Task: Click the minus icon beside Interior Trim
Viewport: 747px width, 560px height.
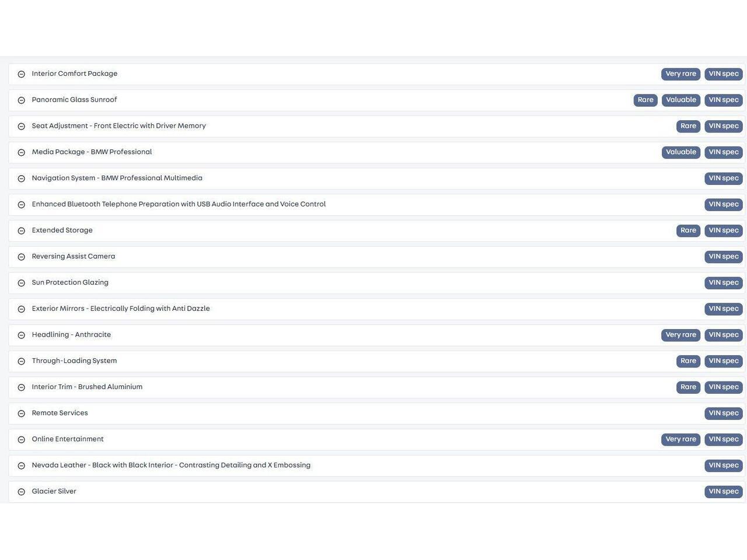Action: 22,387
